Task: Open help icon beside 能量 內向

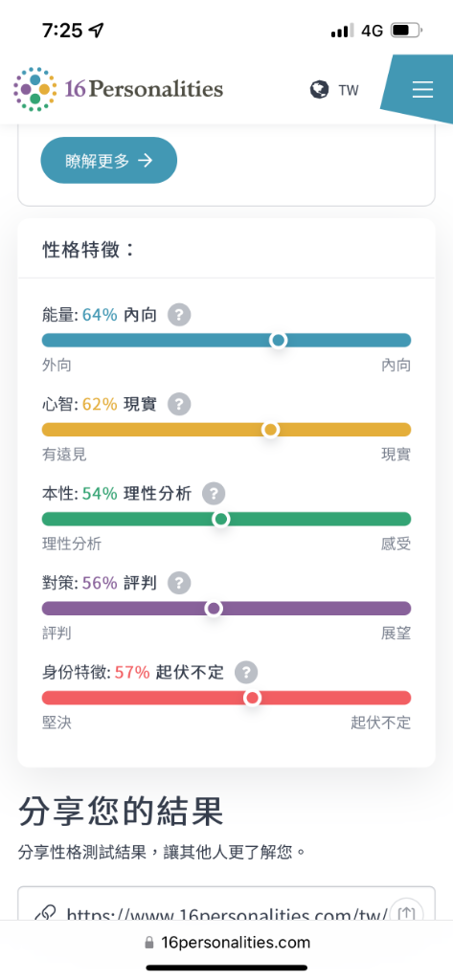Action: coord(179,315)
